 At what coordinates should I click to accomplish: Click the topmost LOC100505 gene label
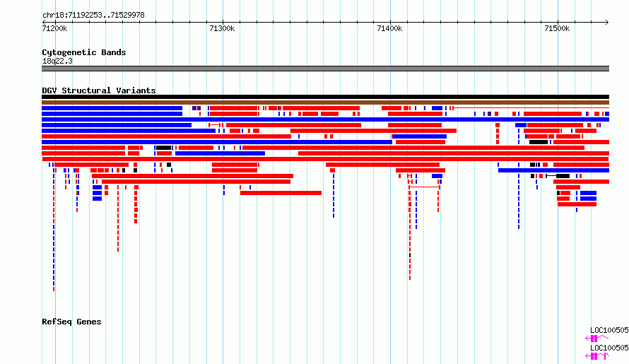coord(609,330)
